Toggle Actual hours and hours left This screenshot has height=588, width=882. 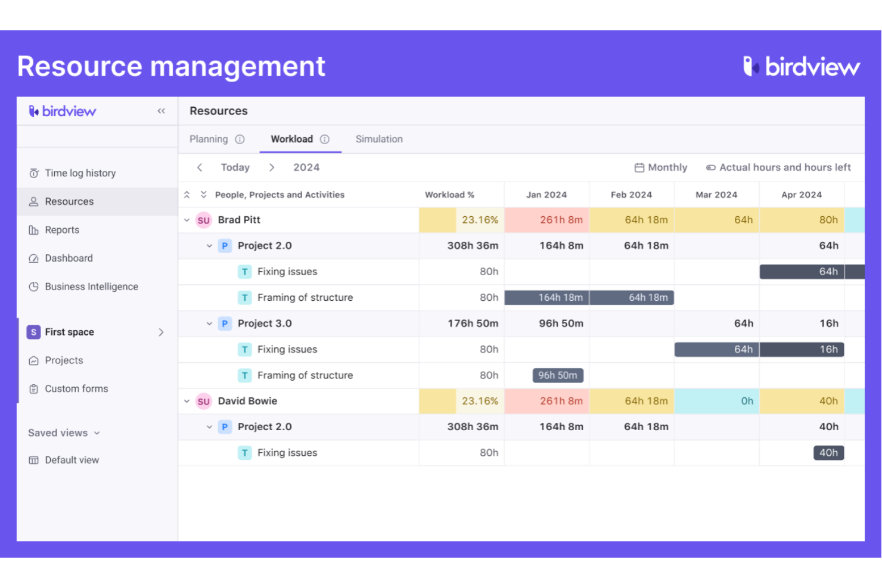[778, 168]
